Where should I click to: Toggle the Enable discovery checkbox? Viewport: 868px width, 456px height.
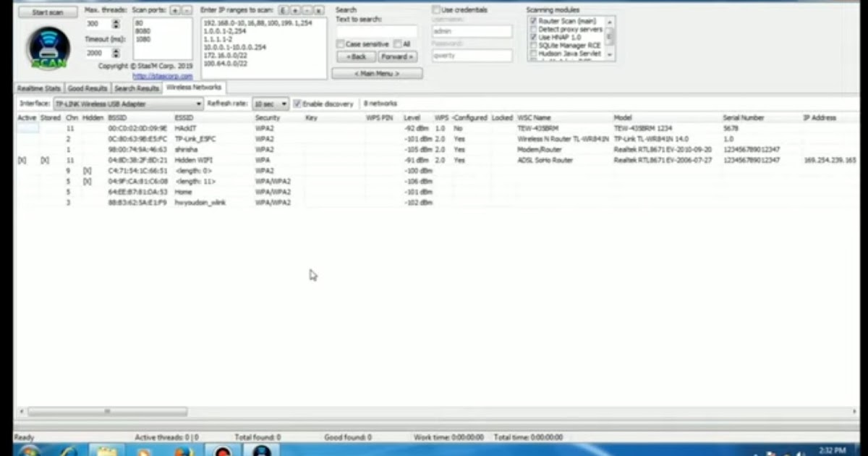pyautogui.click(x=297, y=104)
